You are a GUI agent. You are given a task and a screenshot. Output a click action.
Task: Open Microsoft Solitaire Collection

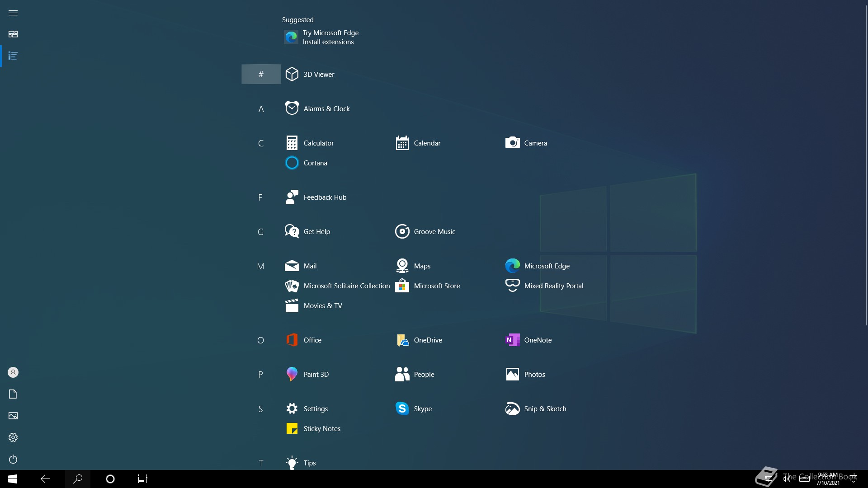pyautogui.click(x=336, y=286)
